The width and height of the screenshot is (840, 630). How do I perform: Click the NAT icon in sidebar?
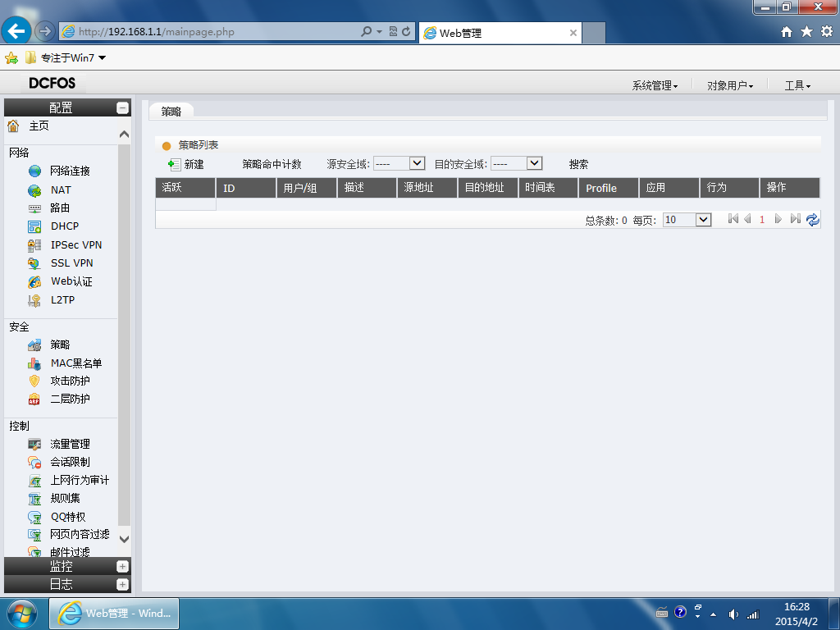click(x=34, y=190)
